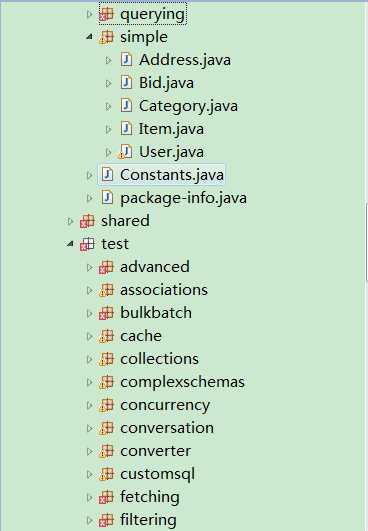Click the Constants.java file icon
This screenshot has height=531, width=368.
pos(107,175)
